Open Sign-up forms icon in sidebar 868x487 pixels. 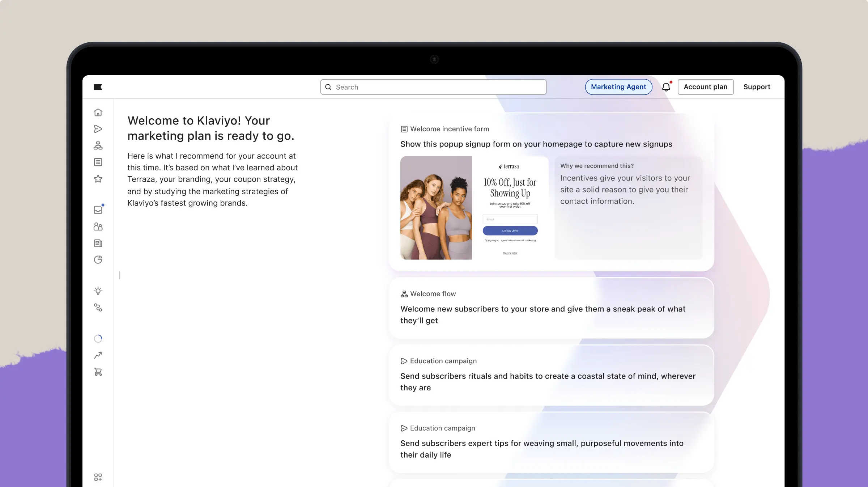click(98, 162)
